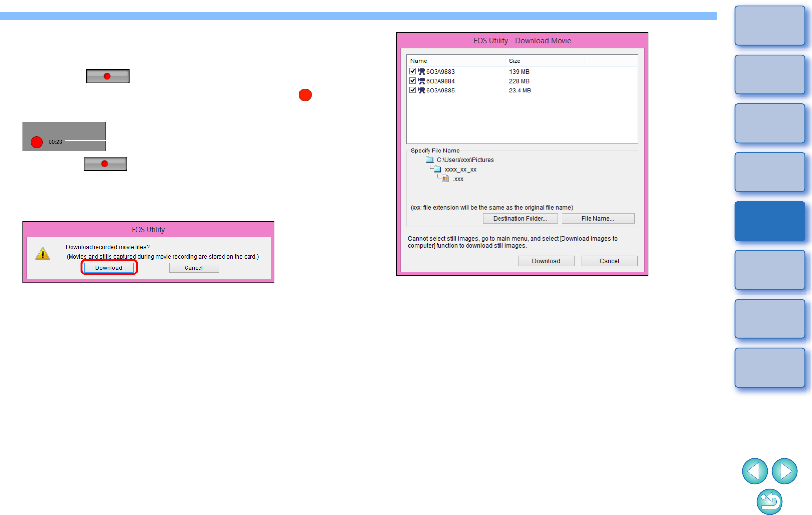812x515 pixels.
Task: Go to the previous page with the left arrow
Action: (x=755, y=471)
